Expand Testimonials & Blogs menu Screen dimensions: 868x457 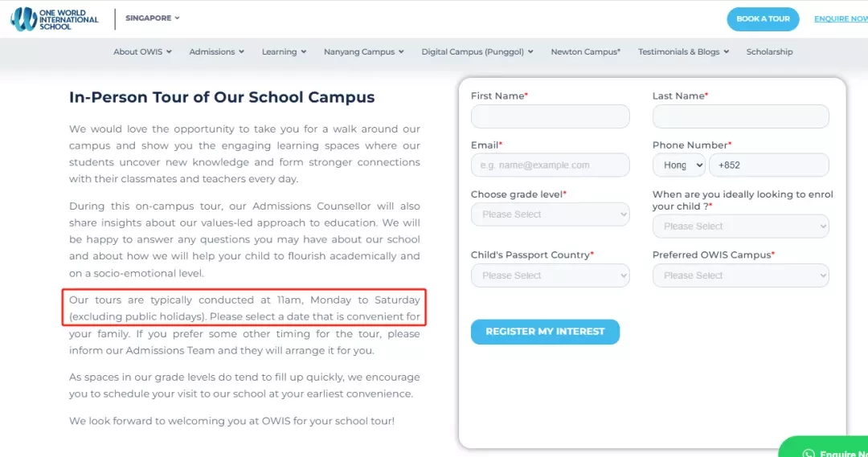[x=683, y=51]
